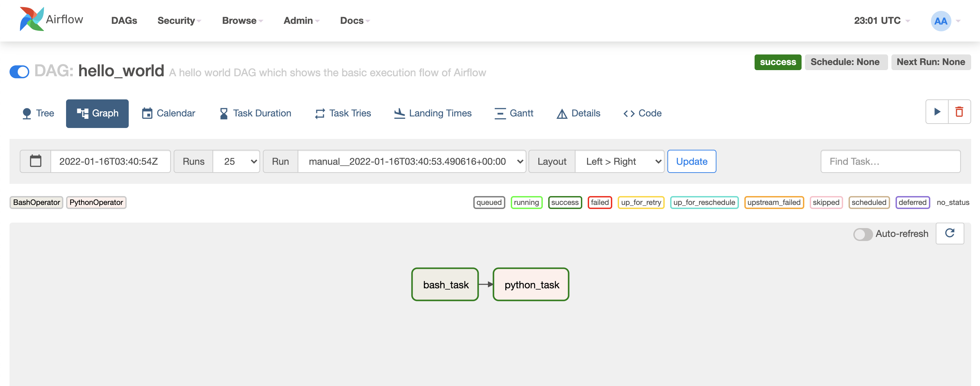Enable the Auto-refresh switch
980x386 pixels.
pos(862,234)
